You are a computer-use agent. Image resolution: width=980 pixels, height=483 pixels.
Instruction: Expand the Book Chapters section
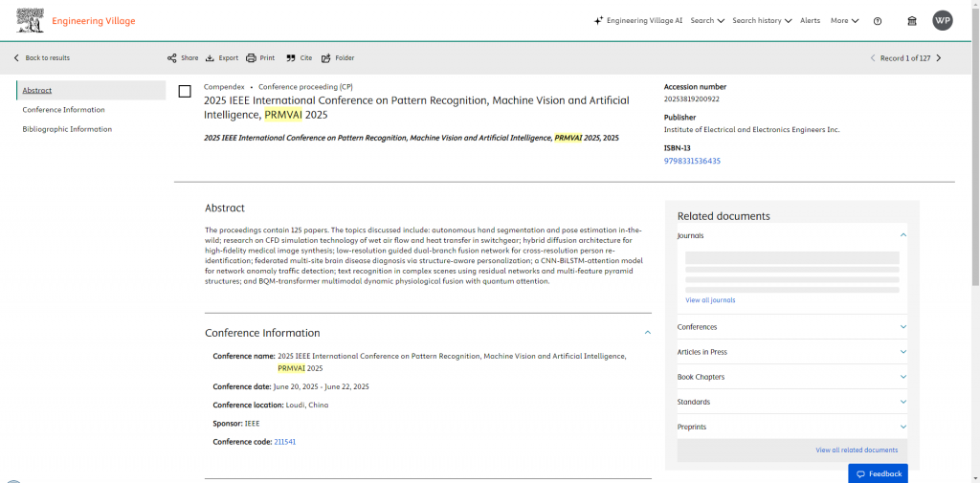click(791, 377)
